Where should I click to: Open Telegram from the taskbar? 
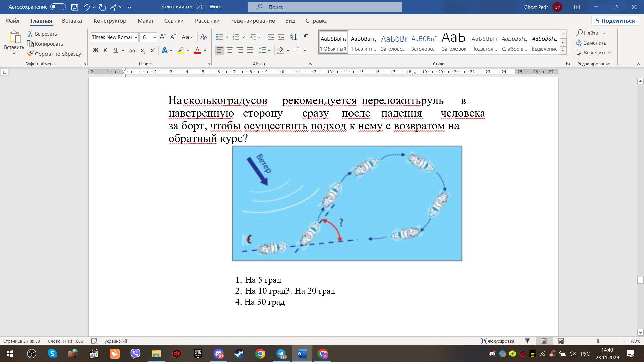281,354
